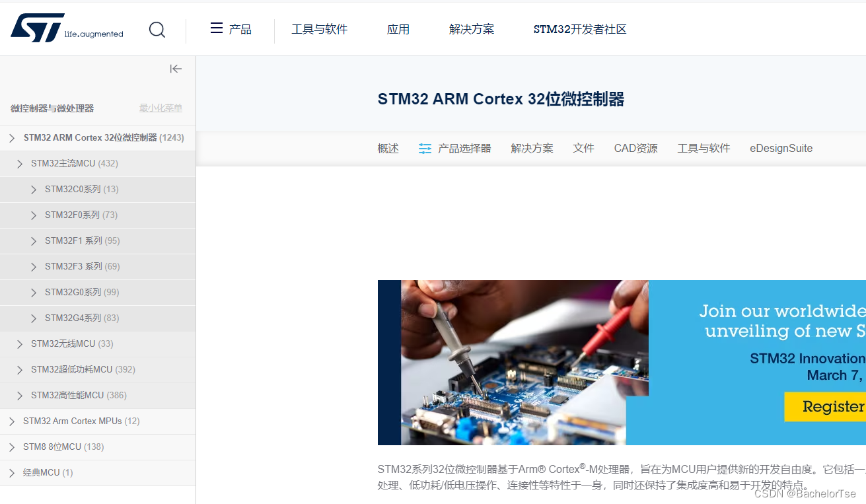Select STM32超低功耗MCU (392) entry

[83, 369]
